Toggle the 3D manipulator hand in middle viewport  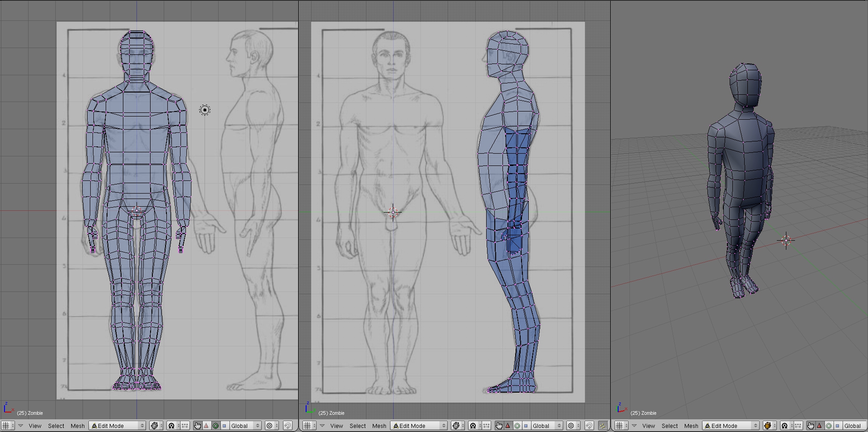coord(499,426)
